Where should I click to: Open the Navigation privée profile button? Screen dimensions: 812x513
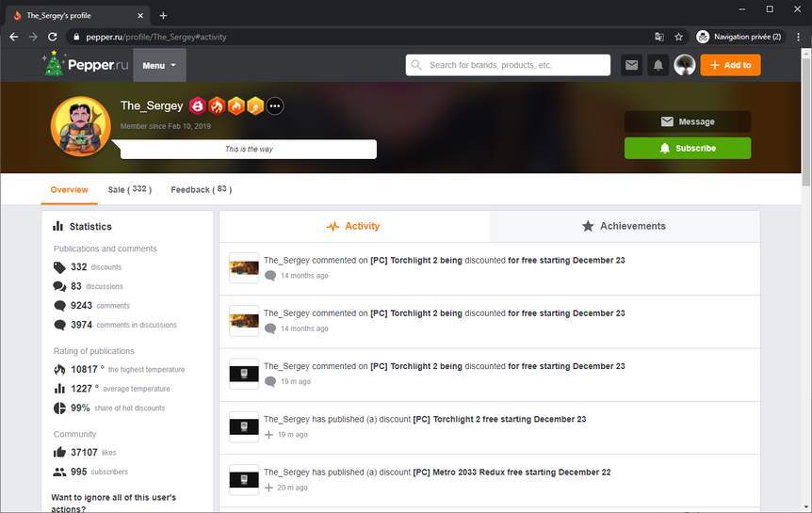pos(739,37)
